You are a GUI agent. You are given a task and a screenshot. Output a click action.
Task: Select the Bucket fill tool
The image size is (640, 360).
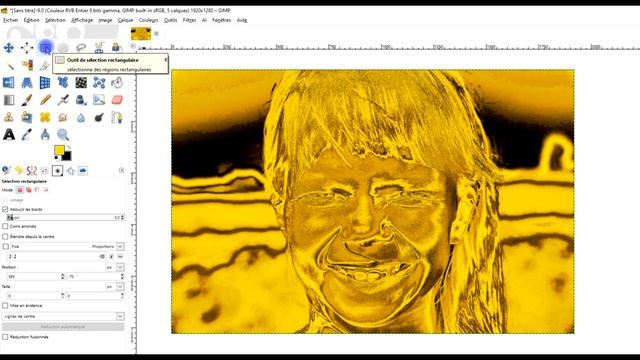117,83
